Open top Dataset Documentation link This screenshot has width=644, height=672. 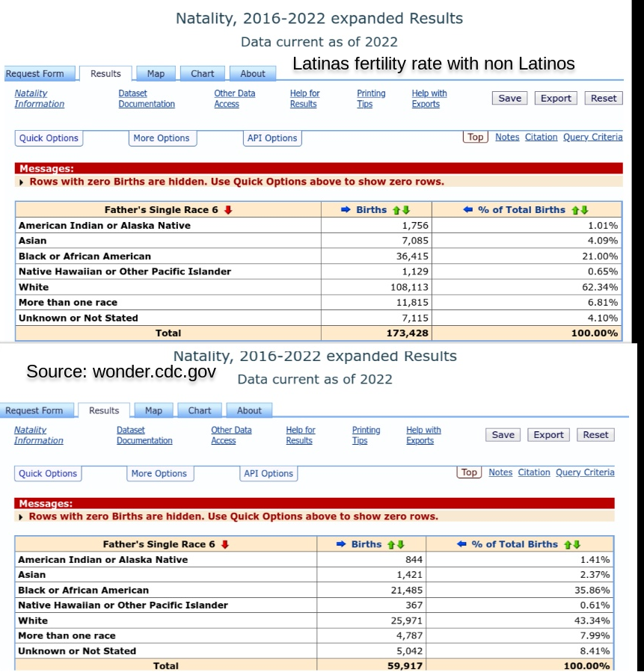[x=147, y=99]
